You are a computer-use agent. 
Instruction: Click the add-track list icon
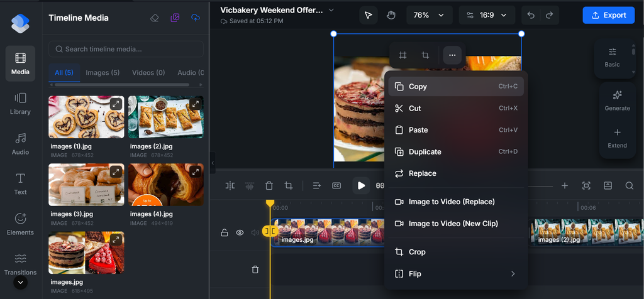[317, 186]
